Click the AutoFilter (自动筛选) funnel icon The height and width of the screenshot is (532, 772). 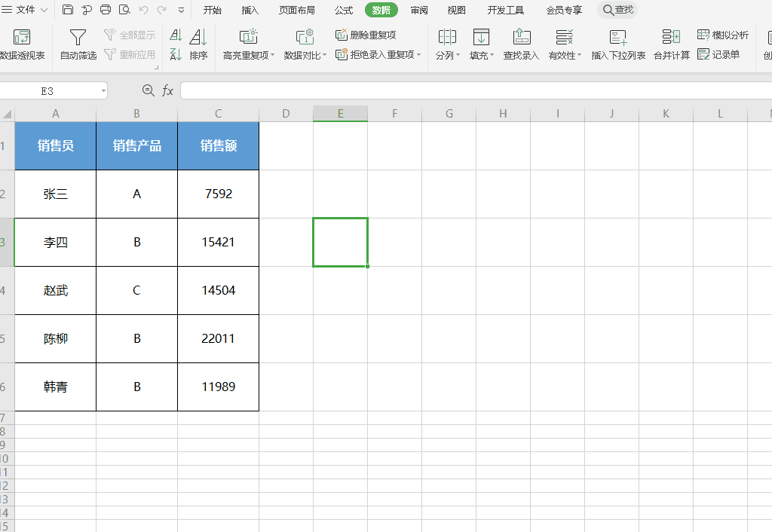[78, 38]
